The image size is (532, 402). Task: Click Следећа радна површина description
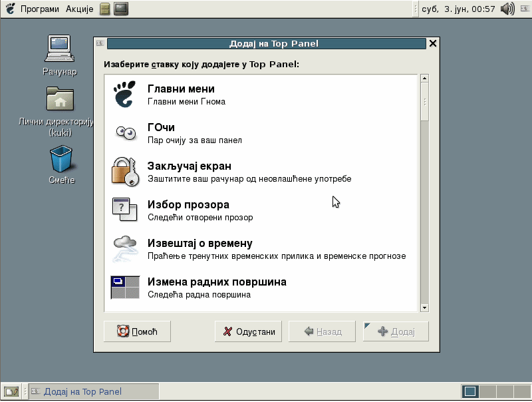click(x=199, y=295)
